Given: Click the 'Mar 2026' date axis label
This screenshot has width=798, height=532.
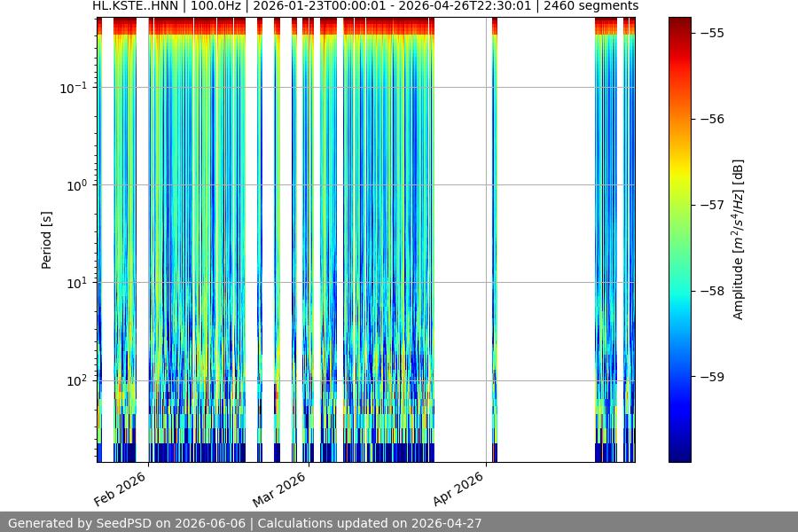Looking at the screenshot, I should [279, 489].
